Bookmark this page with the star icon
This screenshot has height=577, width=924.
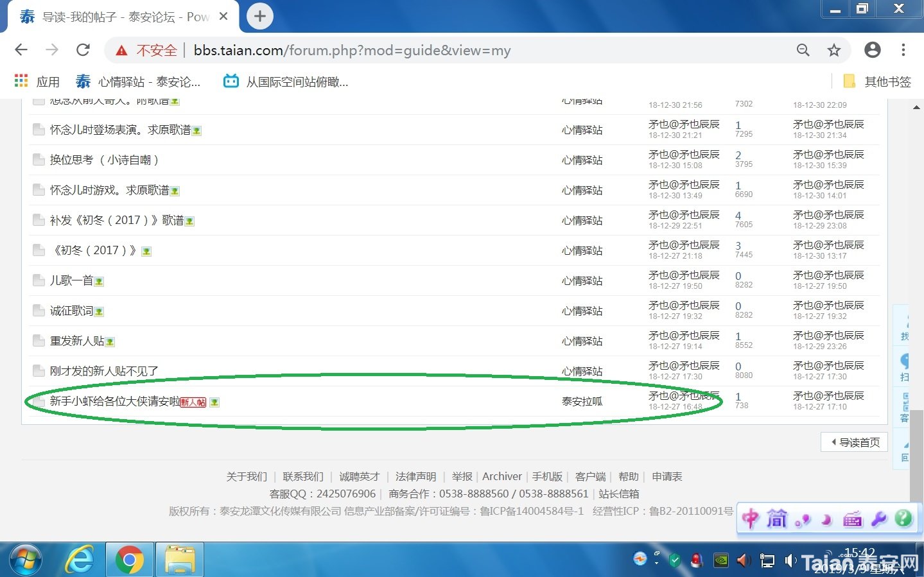[834, 50]
